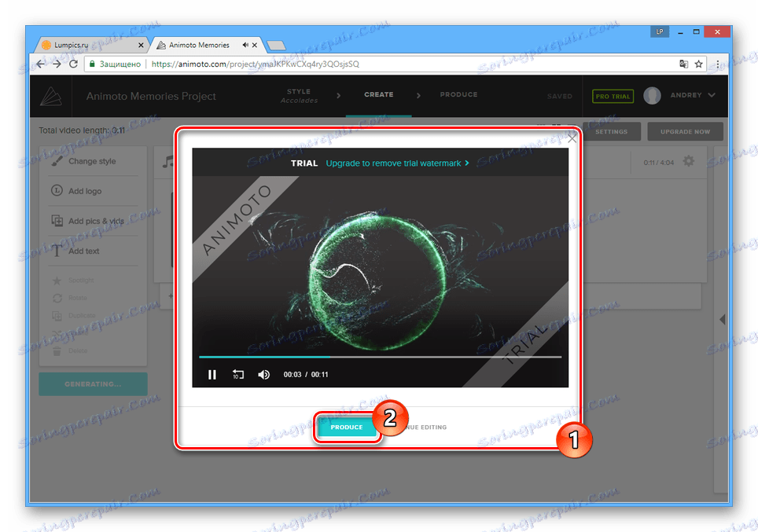Reload the browser page

click(x=73, y=64)
